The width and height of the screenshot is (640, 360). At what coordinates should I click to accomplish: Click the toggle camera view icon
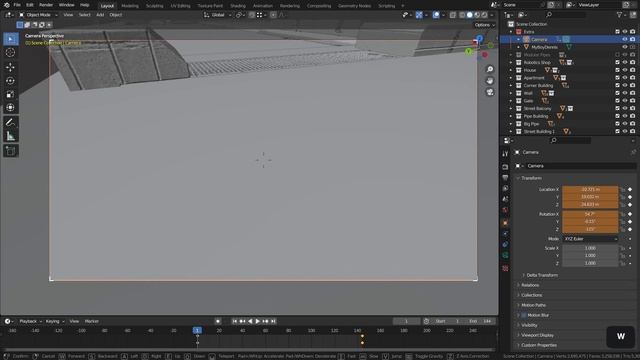pyautogui.click(x=490, y=92)
